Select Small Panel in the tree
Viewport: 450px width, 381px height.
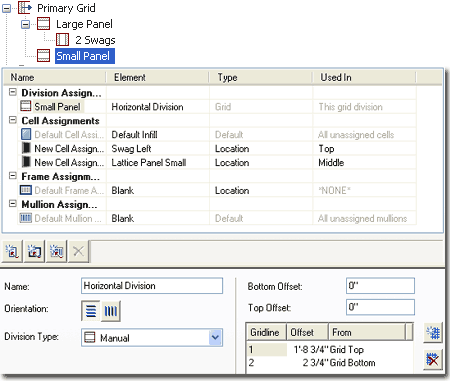(85, 56)
